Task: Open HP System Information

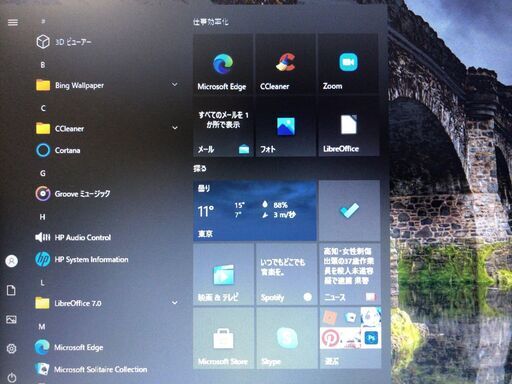Action: 107,259
